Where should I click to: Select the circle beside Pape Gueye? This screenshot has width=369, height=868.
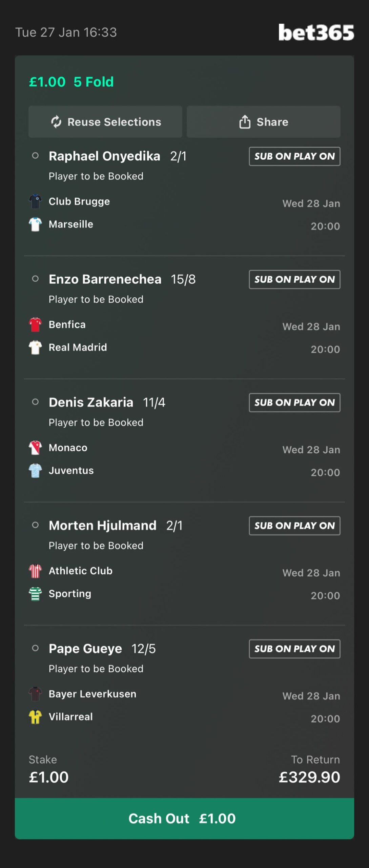pyautogui.click(x=35, y=648)
